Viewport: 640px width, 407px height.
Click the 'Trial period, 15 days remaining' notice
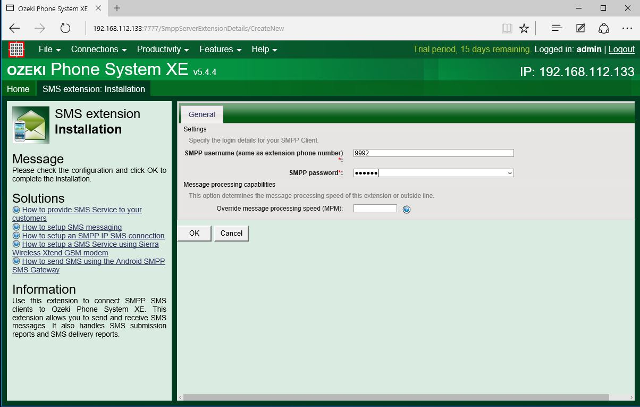[x=472, y=49]
